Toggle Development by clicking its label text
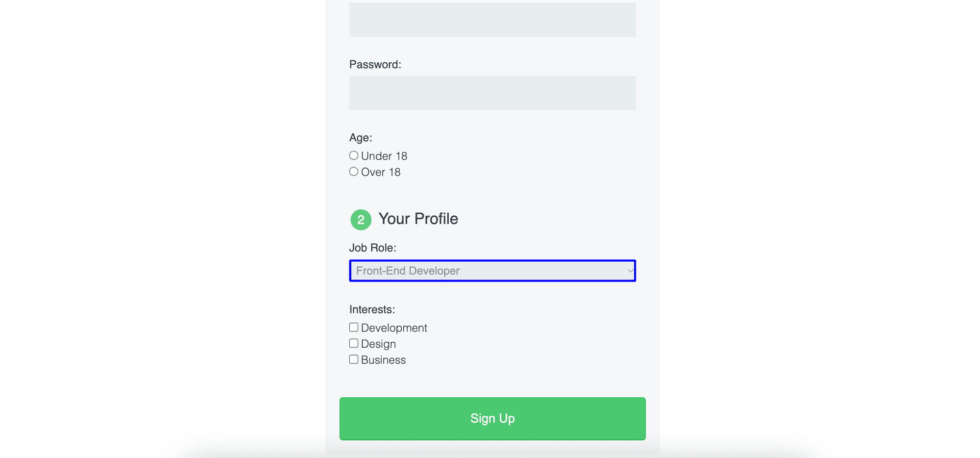The width and height of the screenshot is (980, 458). pyautogui.click(x=393, y=328)
